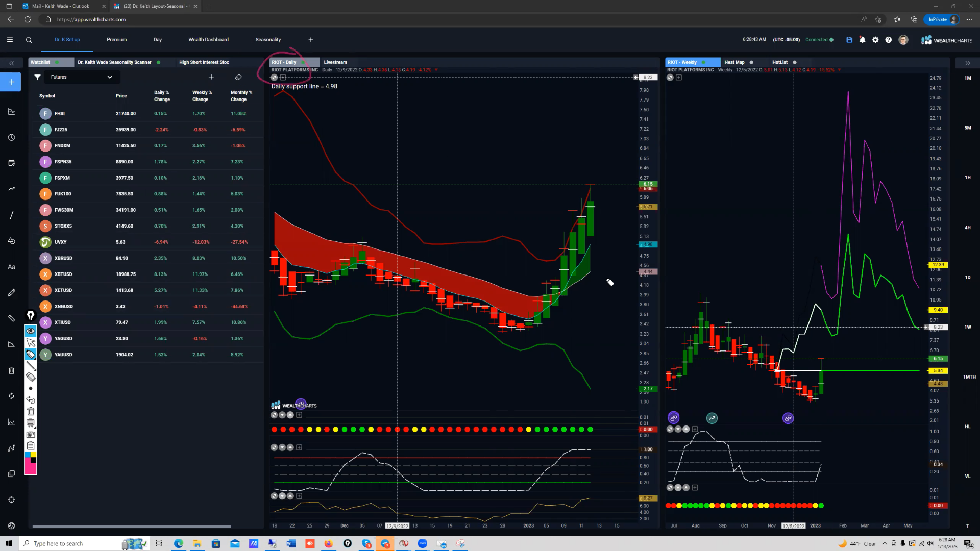Select the 1M timeframe button
This screenshot has width=980, height=551.
[x=968, y=78]
